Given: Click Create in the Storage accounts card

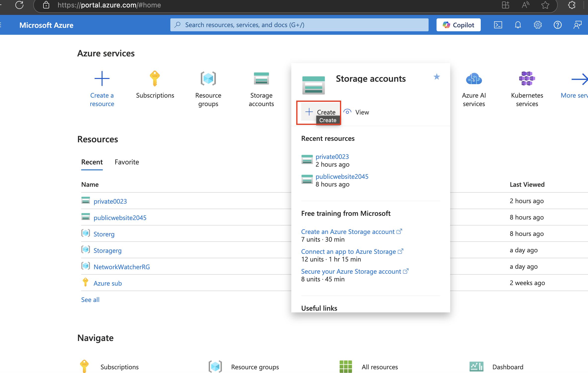Looking at the screenshot, I should pos(320,112).
